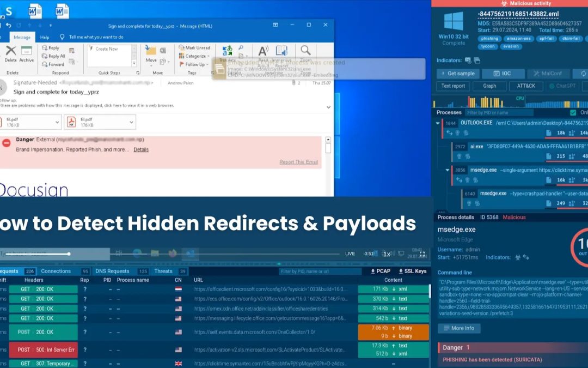Expand the message header chevron
The image size is (588, 368).
pyautogui.click(x=328, y=107)
